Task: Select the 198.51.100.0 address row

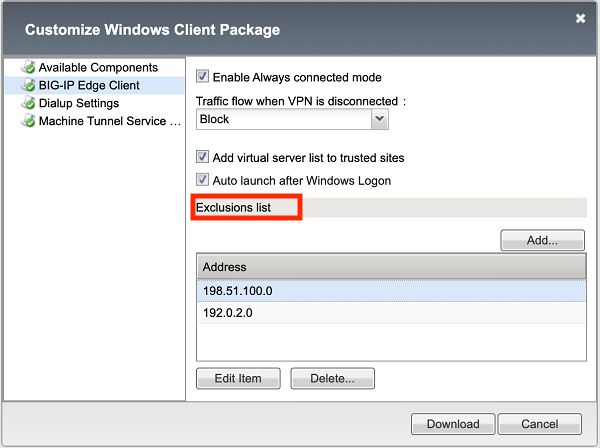Action: 391,291
